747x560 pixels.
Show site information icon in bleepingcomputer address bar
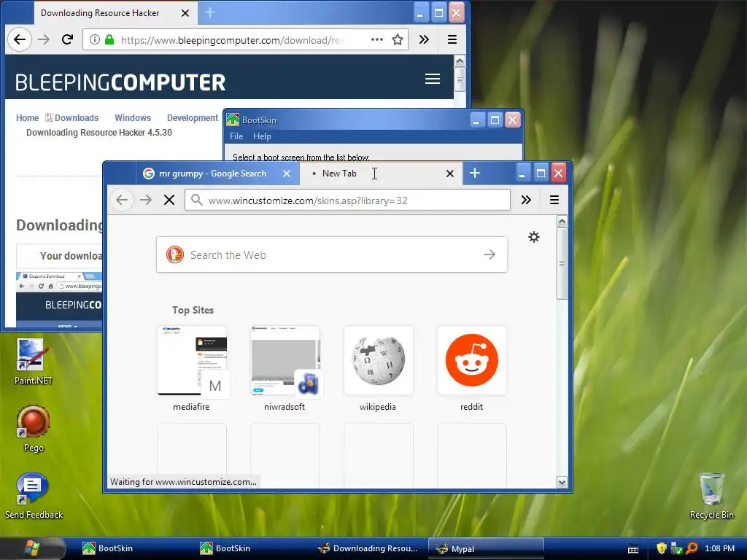(94, 39)
